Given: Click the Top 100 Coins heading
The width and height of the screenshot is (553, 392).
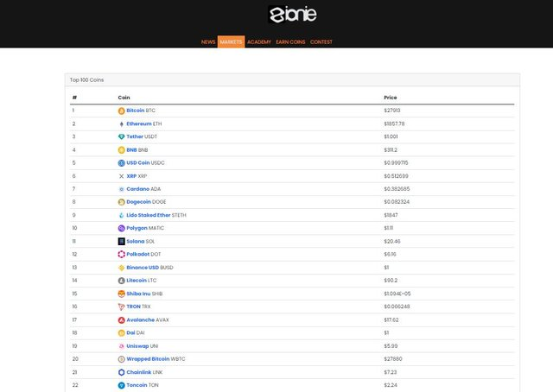Looking at the screenshot, I should 86,80.
